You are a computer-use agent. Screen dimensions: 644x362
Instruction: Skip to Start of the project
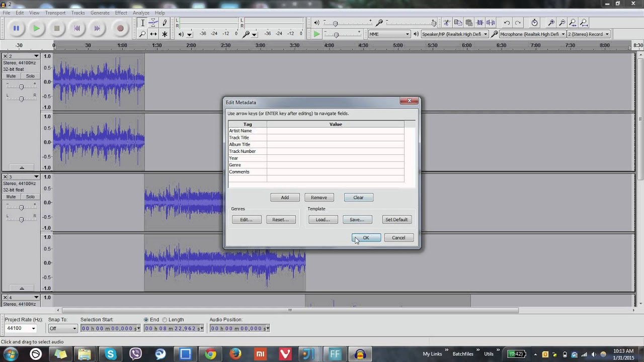coord(77,29)
